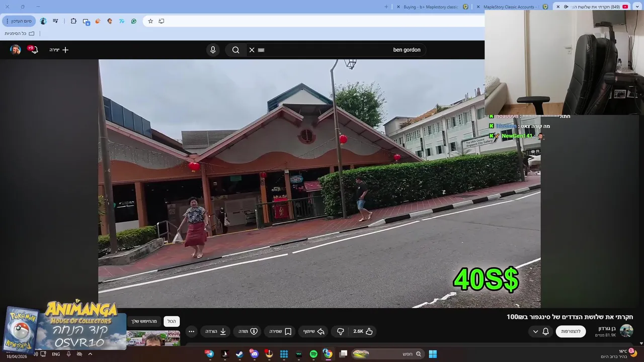Open the Windows Start menu

point(433,354)
